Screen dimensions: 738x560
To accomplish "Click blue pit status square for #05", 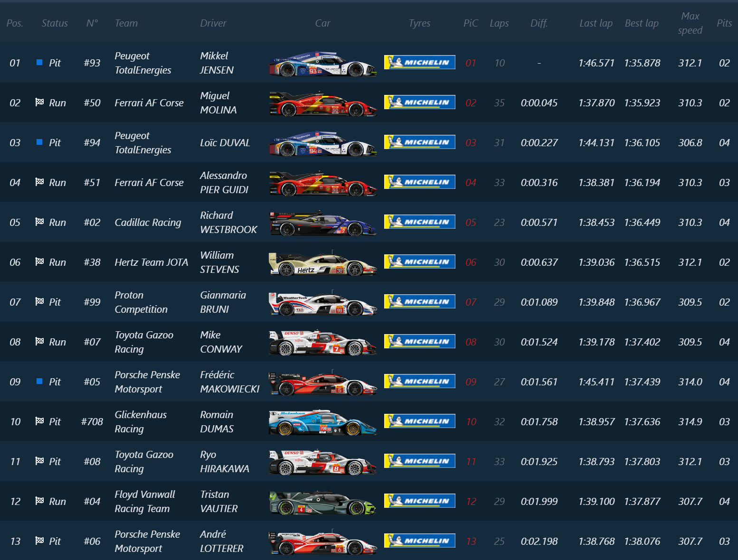I will [39, 381].
